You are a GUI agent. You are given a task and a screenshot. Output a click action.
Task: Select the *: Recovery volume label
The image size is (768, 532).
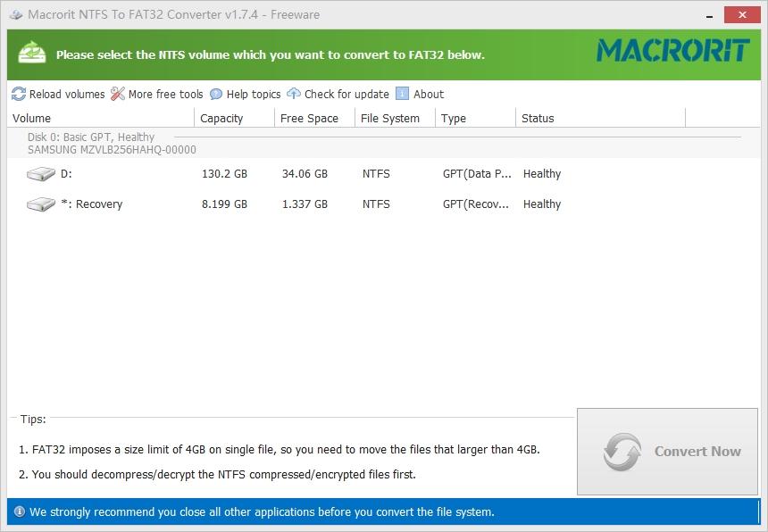(92, 204)
